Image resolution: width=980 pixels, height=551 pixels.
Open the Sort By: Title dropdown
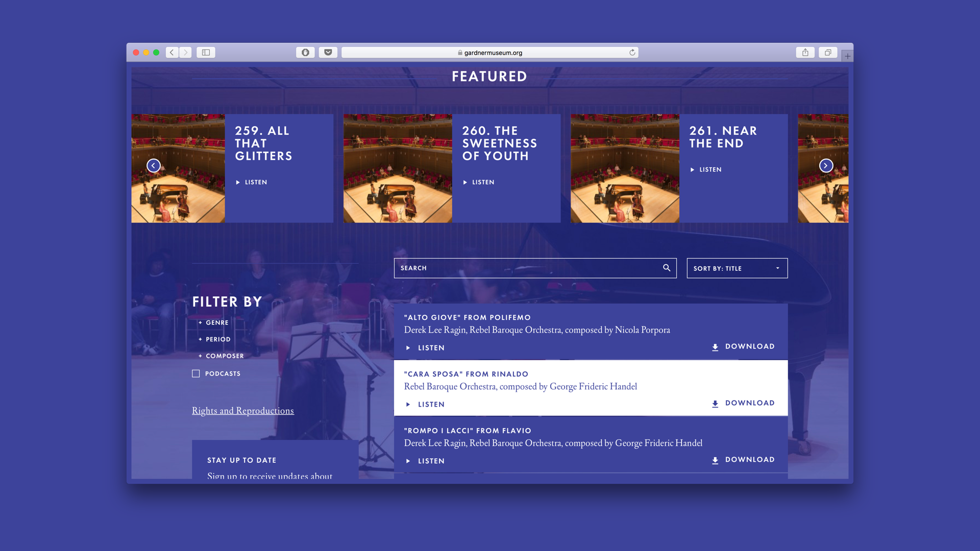point(737,268)
